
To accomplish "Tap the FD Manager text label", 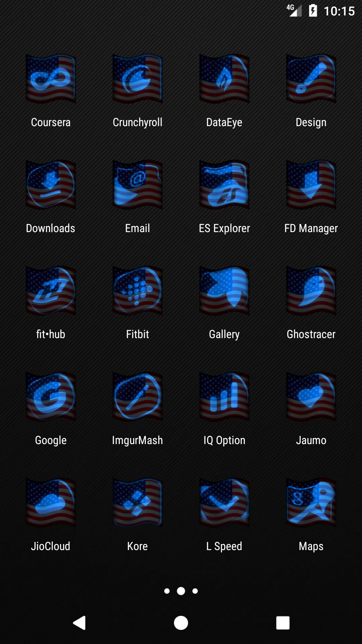I will pos(311,228).
